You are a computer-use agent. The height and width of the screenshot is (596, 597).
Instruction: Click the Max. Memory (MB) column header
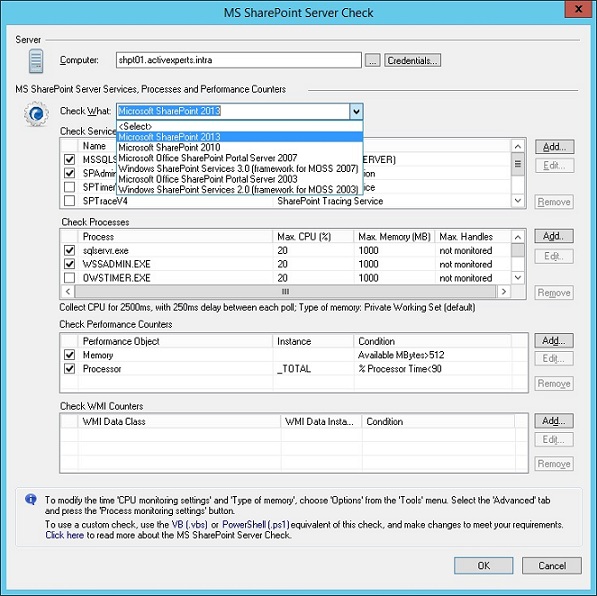pos(394,236)
